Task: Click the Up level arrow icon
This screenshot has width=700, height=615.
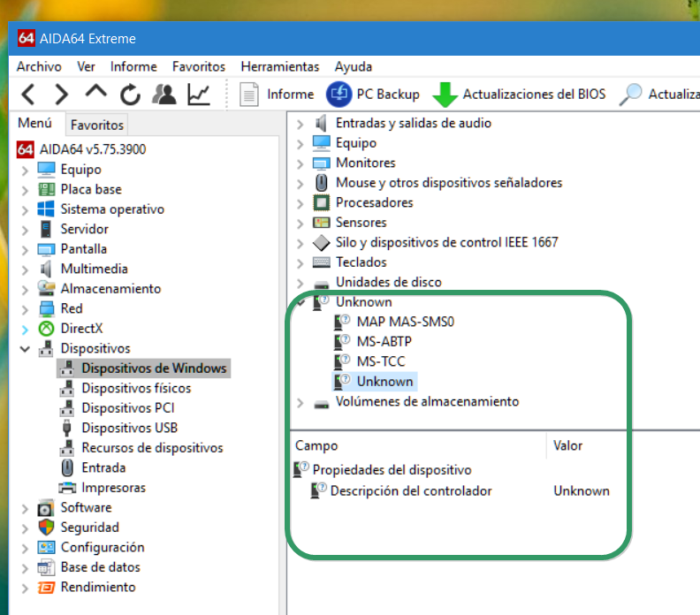Action: coord(95,94)
